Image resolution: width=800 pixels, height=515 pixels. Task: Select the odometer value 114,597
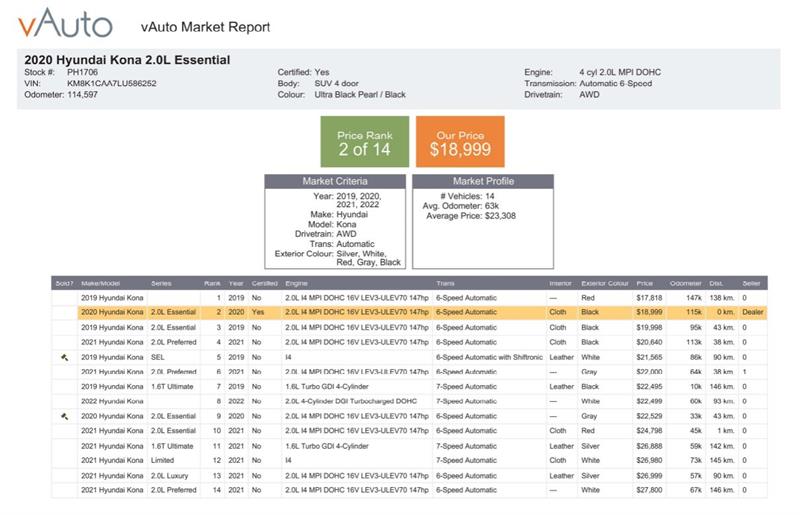click(82, 94)
